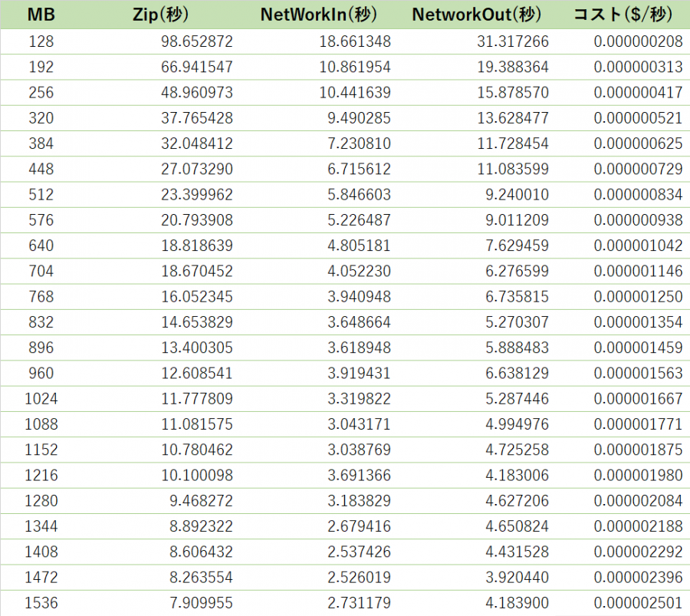Select the NetWorkIn value 3.940948
690x616 pixels.
click(x=359, y=297)
